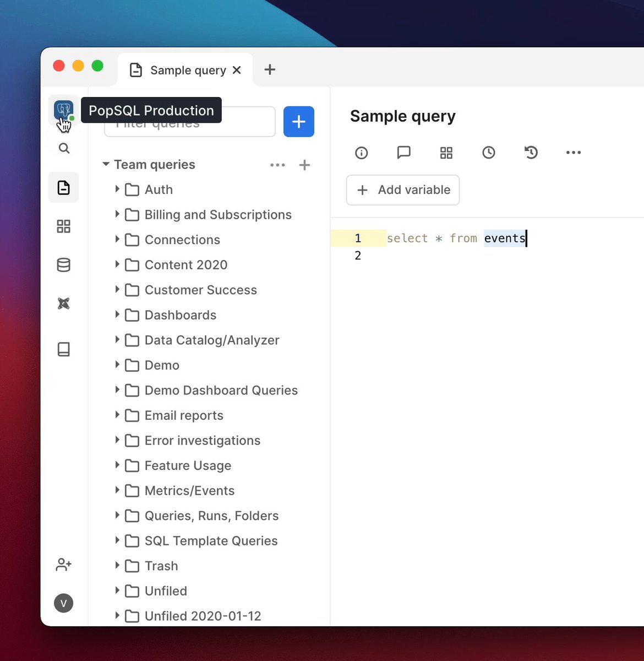Click the Filter queries input field
This screenshot has width=644, height=661.
[x=190, y=122]
